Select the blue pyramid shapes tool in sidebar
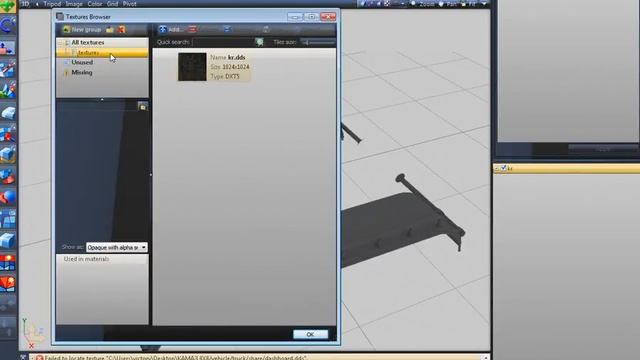Viewport: 640px width, 360px height. (x=8, y=90)
